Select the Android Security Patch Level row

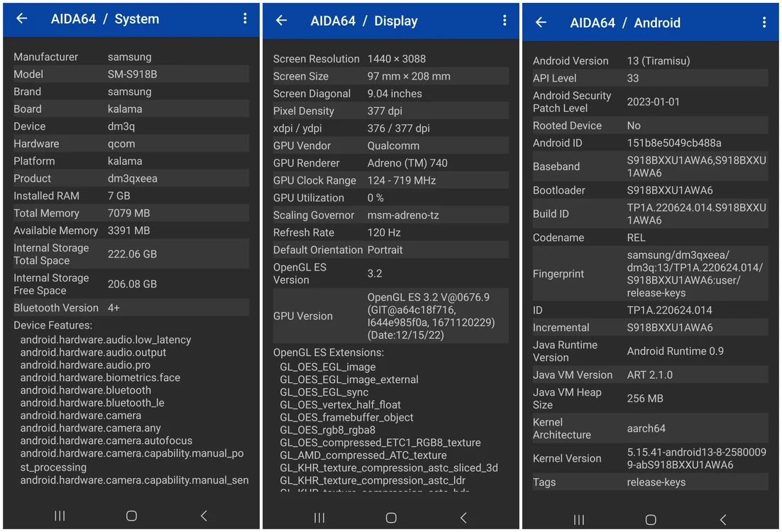(x=651, y=101)
